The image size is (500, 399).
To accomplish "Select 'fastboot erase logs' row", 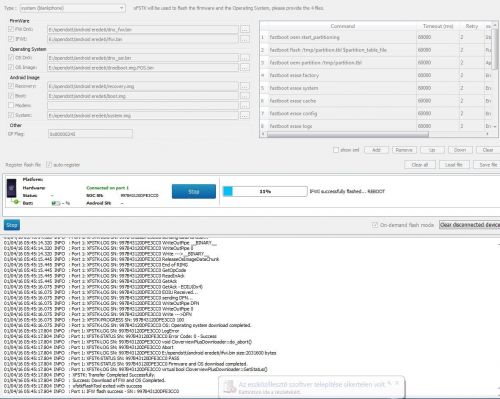I will pyautogui.click(x=376, y=126).
